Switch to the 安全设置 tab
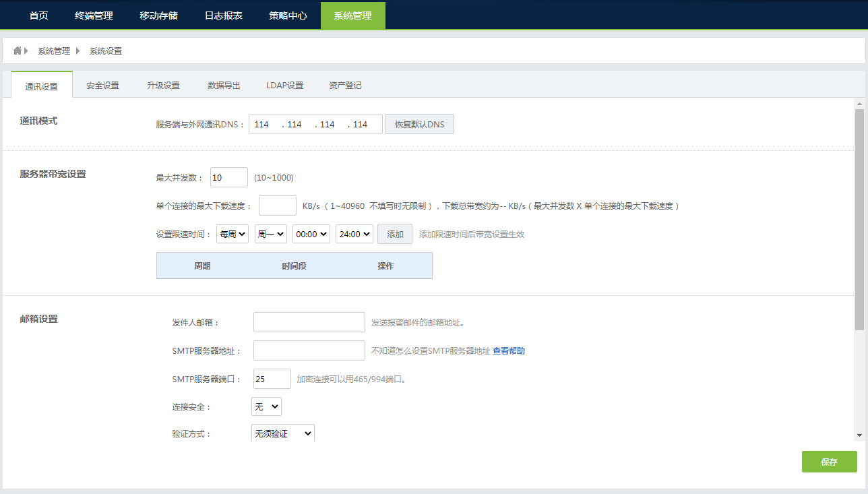 pyautogui.click(x=102, y=86)
